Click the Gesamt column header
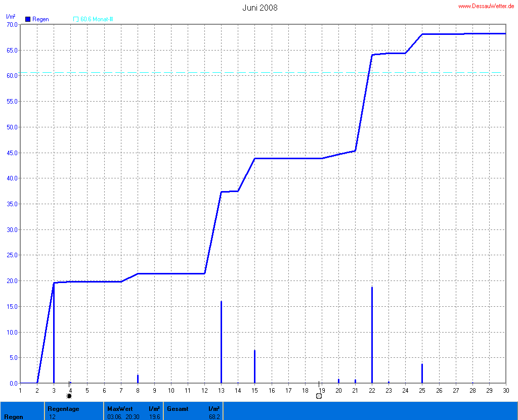The height and width of the screenshot is (420, 518). (178, 408)
